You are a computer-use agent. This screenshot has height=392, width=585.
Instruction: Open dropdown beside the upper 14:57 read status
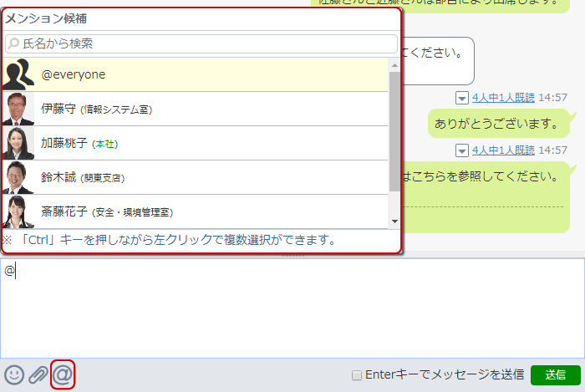tap(462, 98)
